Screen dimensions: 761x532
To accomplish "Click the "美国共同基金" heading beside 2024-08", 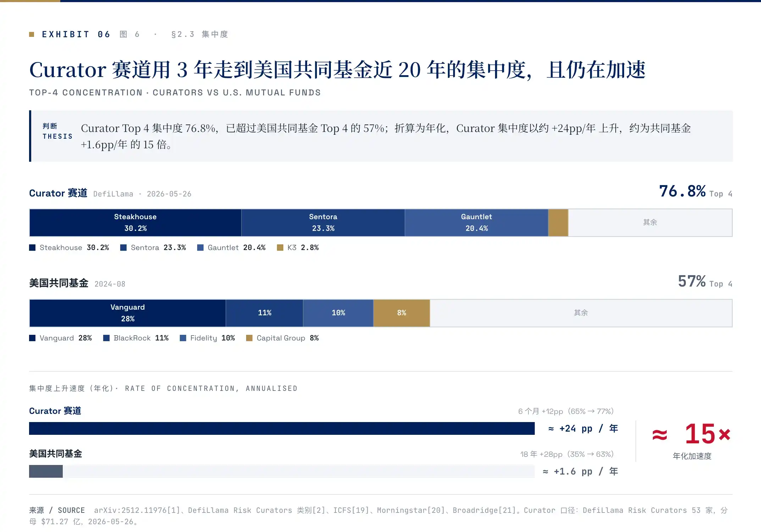I will point(59,283).
